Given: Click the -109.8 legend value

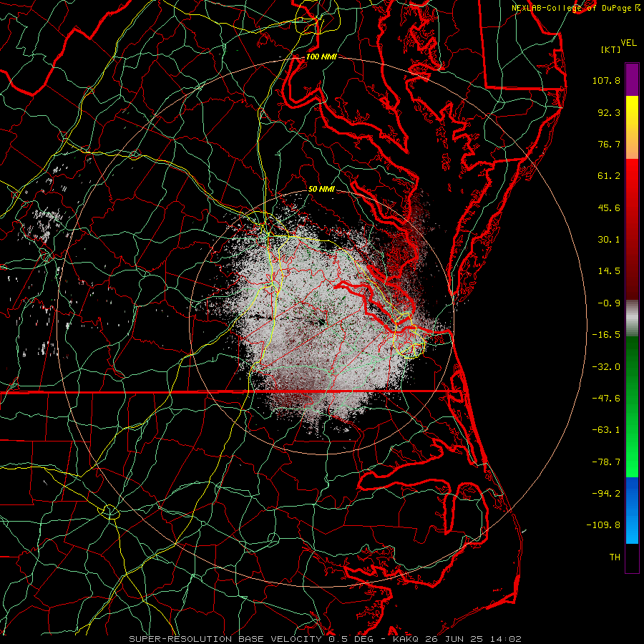Looking at the screenshot, I should click(x=604, y=525).
